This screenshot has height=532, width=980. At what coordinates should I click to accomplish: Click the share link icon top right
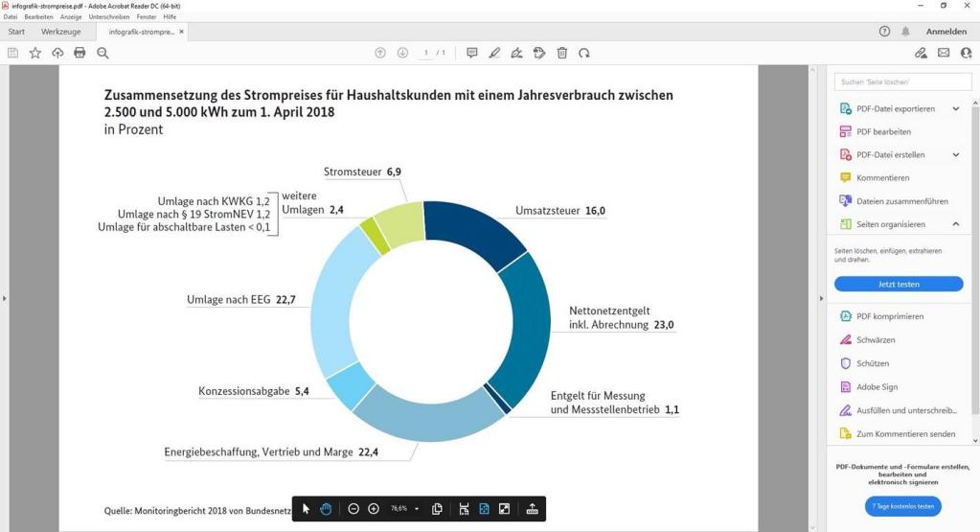[x=921, y=53]
